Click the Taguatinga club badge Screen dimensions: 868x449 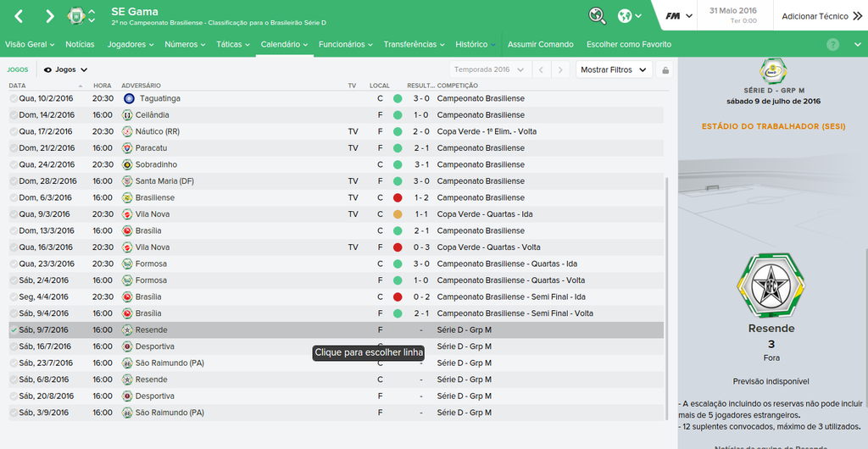[x=129, y=98]
